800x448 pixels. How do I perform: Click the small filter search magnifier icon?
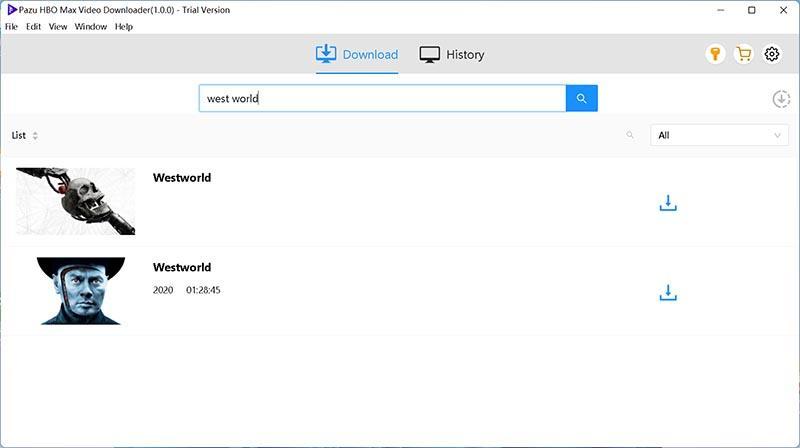pyautogui.click(x=630, y=135)
